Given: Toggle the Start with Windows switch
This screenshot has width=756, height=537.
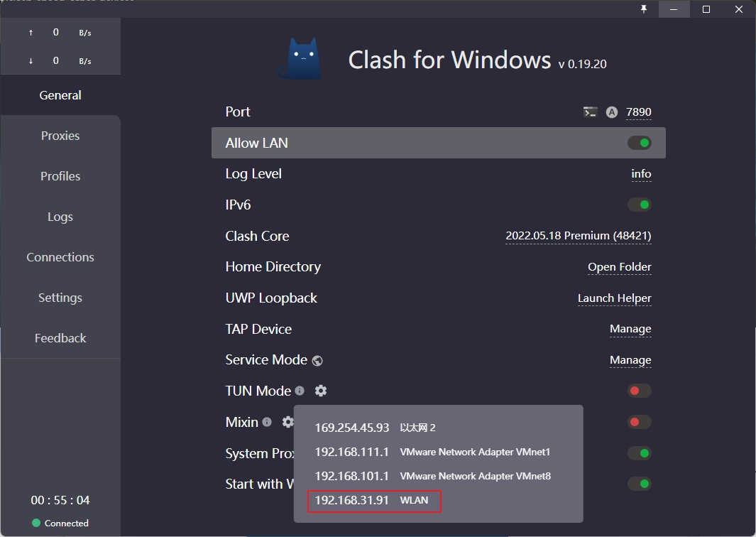Looking at the screenshot, I should (640, 484).
